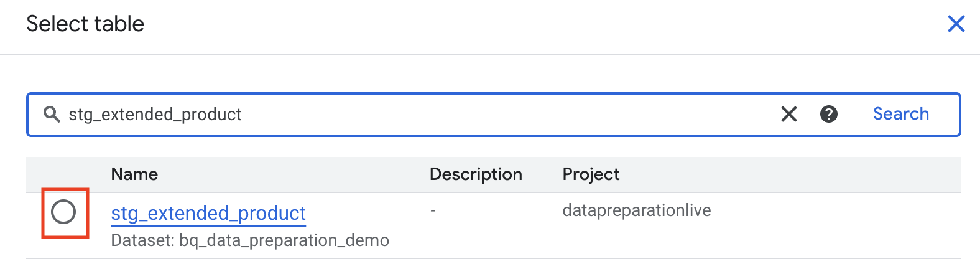Close the Select table dialog

pyautogui.click(x=956, y=24)
